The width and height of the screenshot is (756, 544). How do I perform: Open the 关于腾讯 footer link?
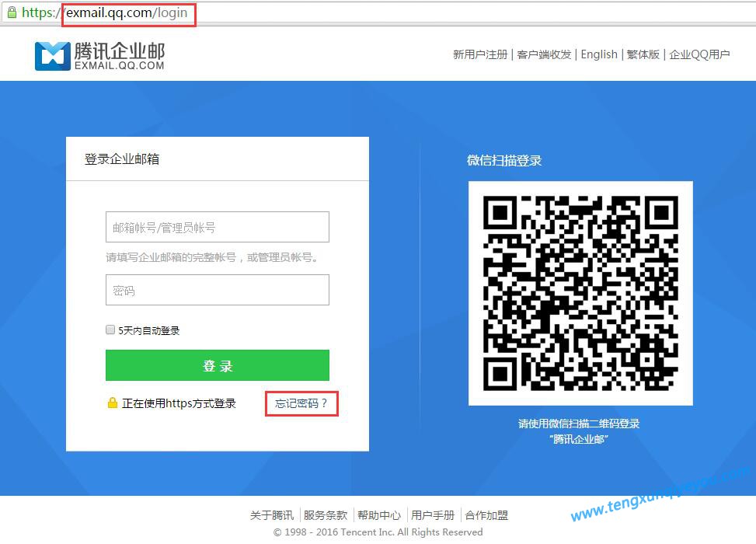pos(272,515)
